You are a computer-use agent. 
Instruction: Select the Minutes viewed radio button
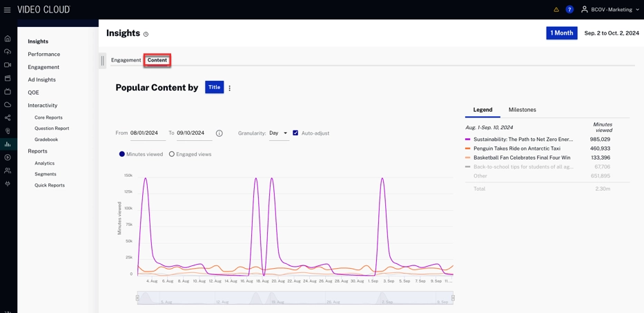point(122,154)
